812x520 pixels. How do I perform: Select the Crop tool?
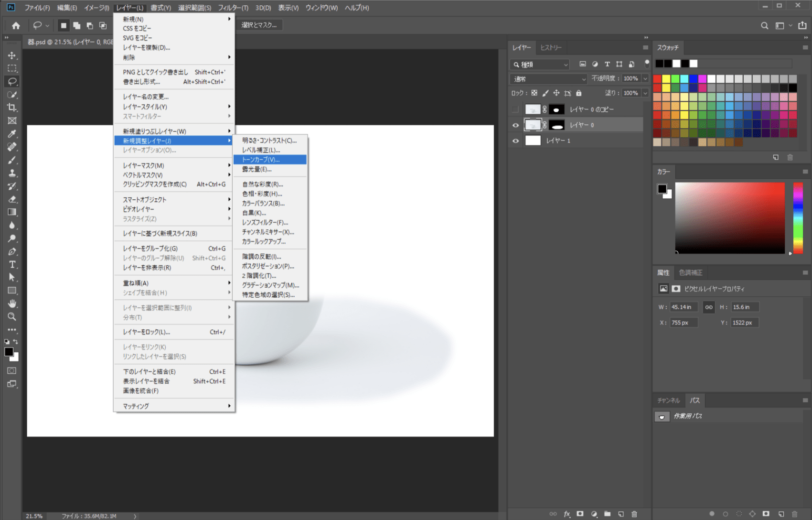(x=12, y=108)
